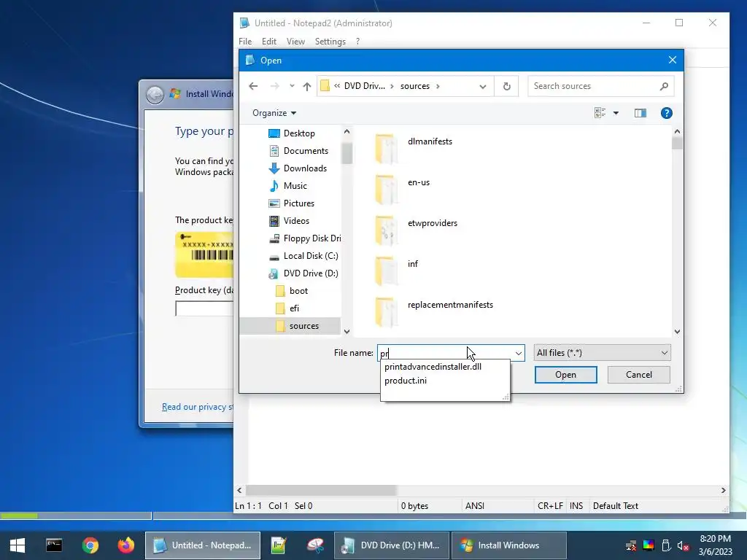Open the All files type dropdown
The height and width of the screenshot is (560, 747).
tap(602, 353)
